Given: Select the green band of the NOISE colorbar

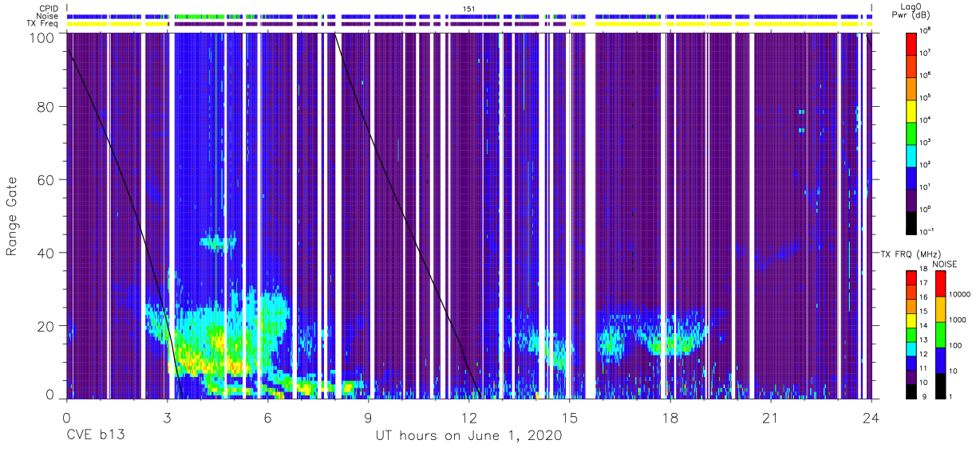Looking at the screenshot, I should click(x=941, y=335).
